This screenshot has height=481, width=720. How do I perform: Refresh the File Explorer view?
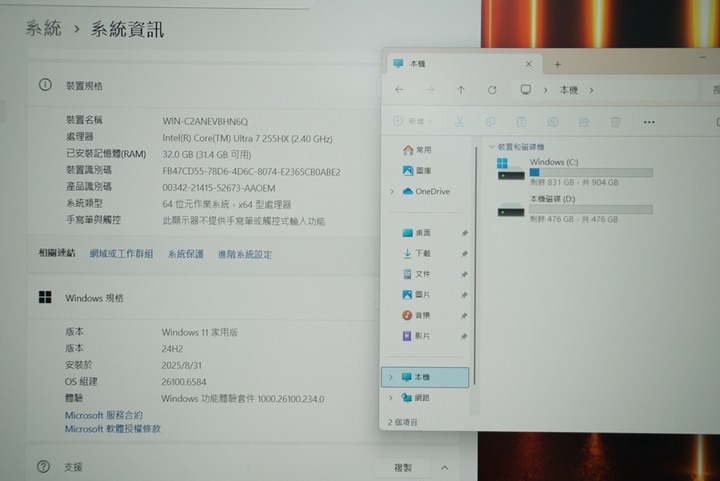[492, 90]
